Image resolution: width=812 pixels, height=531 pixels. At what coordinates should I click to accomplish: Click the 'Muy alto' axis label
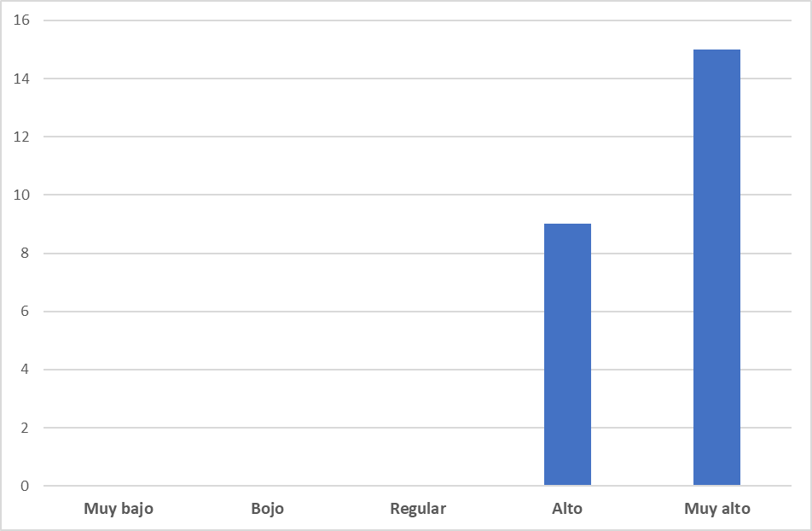click(x=716, y=509)
